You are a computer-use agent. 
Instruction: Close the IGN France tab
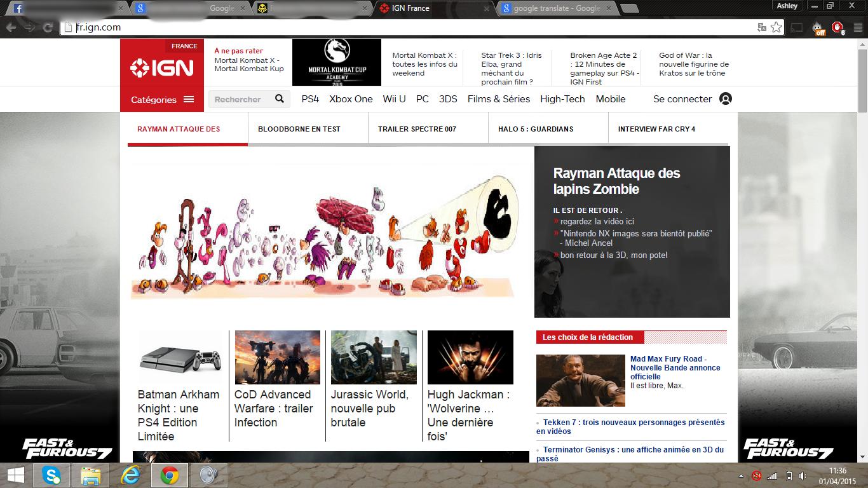(487, 8)
